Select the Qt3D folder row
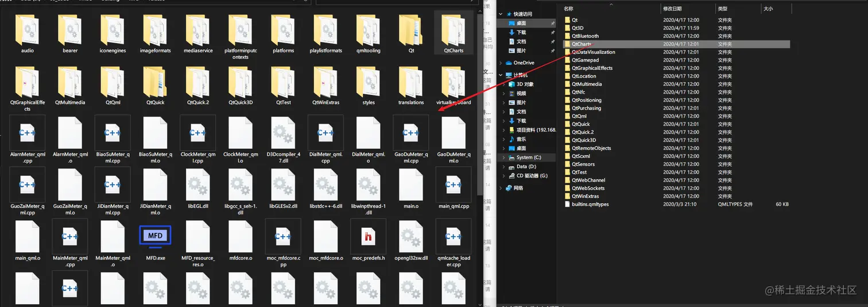 click(x=676, y=28)
